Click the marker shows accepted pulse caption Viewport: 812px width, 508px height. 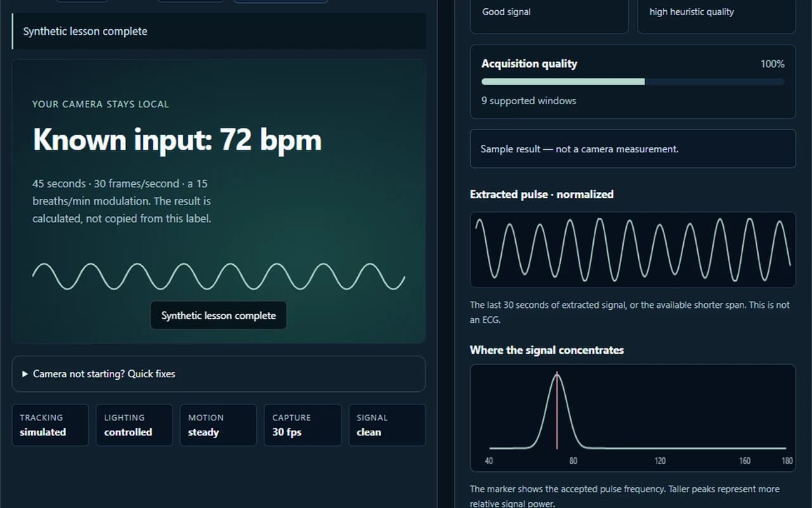tap(624, 496)
